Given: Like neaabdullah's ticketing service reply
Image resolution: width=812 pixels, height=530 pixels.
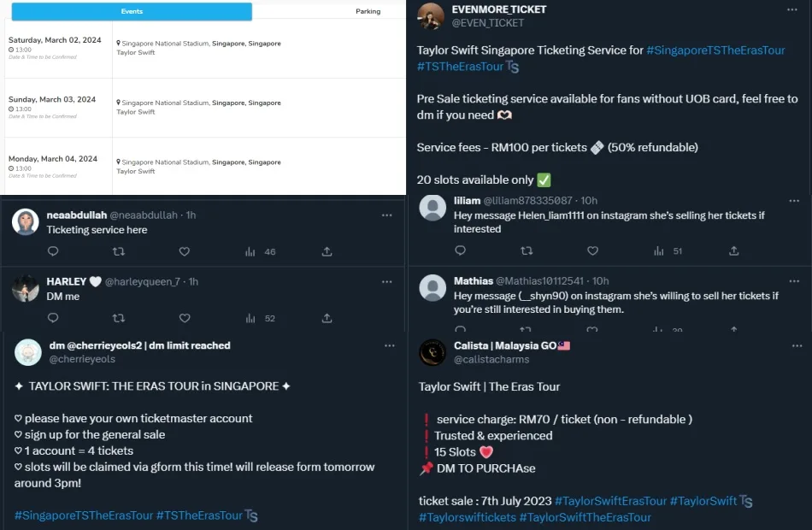Looking at the screenshot, I should (x=184, y=251).
